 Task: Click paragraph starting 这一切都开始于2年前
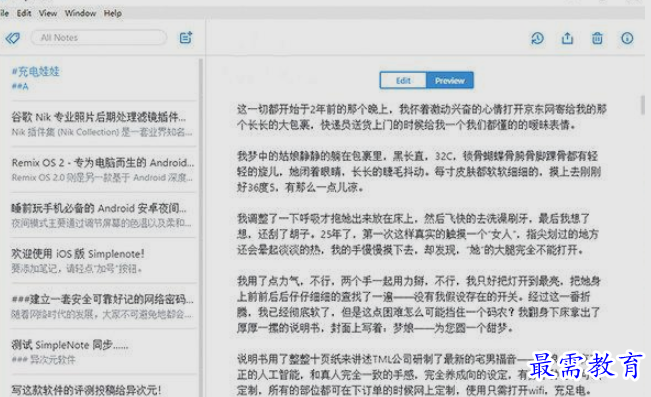[422, 117]
